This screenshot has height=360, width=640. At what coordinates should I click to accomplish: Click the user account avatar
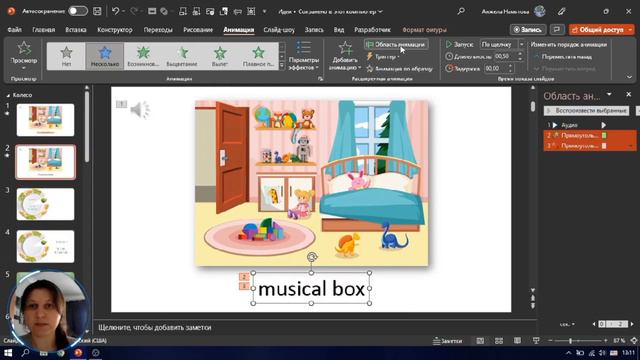tap(540, 11)
